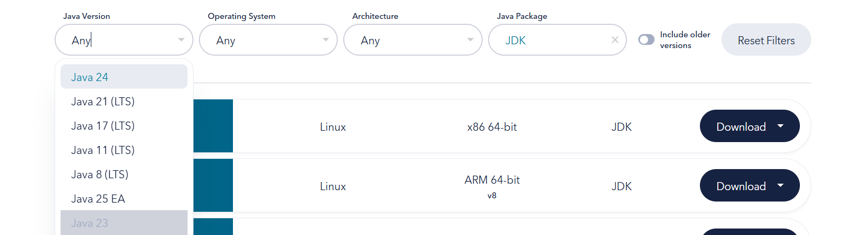This screenshot has width=868, height=235.
Task: Select Java 24 from the list
Action: coord(124,77)
